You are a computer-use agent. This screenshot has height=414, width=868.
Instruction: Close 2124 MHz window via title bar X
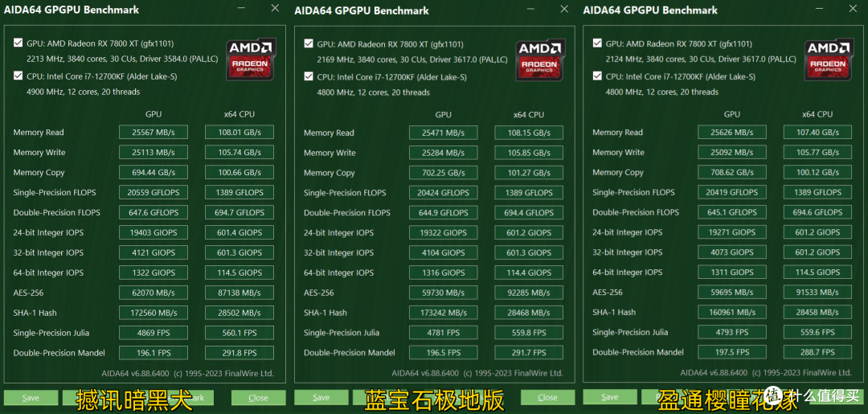pos(853,8)
